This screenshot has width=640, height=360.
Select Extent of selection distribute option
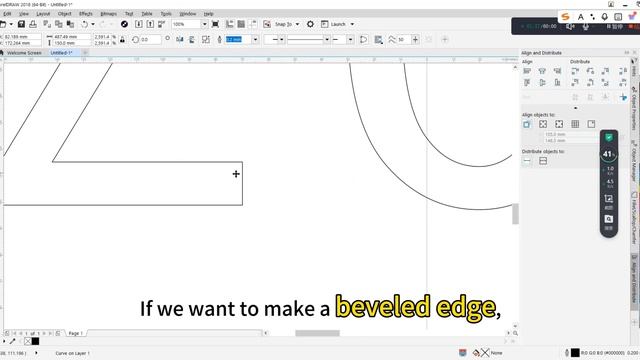[x=527, y=161]
